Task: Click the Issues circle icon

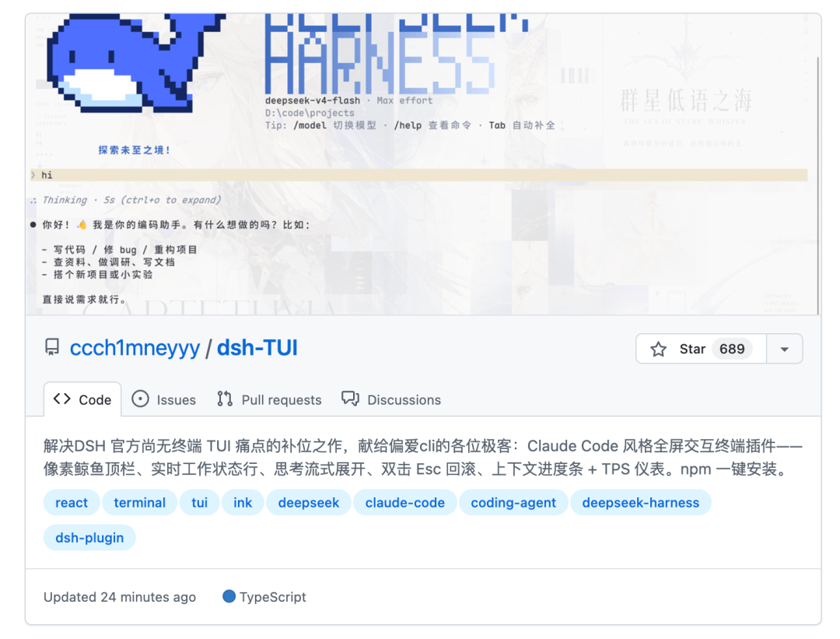Action: point(140,398)
